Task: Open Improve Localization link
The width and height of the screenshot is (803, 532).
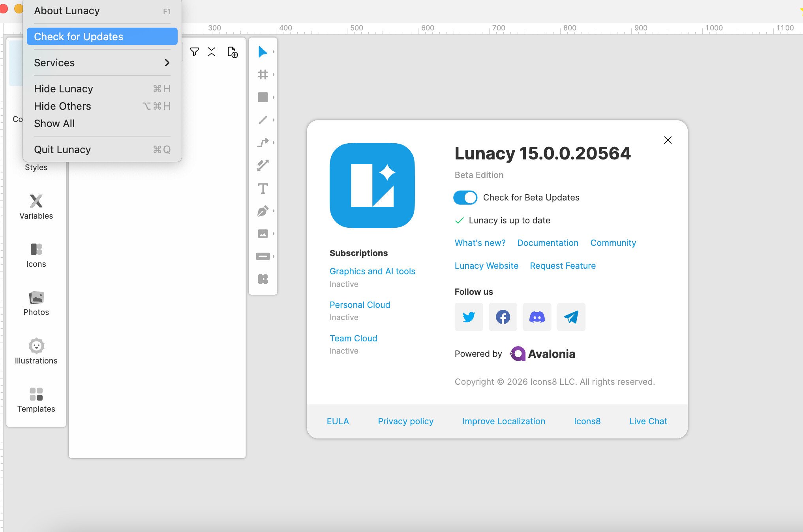Action: click(x=503, y=421)
